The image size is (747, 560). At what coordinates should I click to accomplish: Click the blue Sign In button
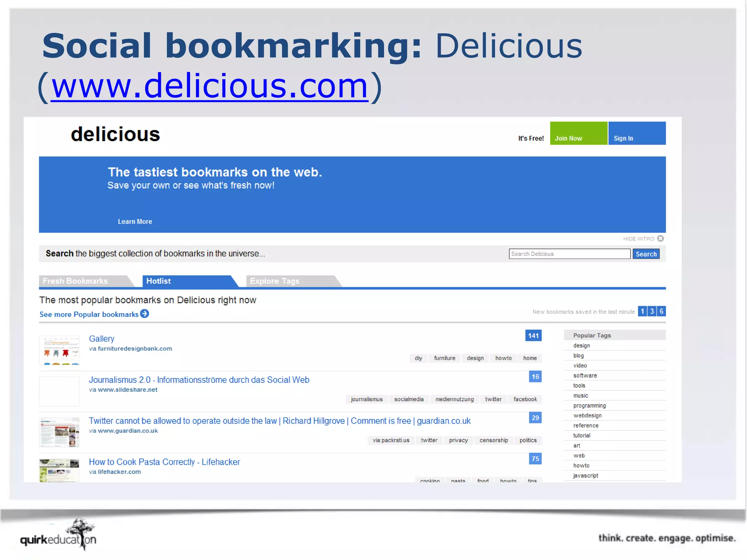tap(637, 133)
